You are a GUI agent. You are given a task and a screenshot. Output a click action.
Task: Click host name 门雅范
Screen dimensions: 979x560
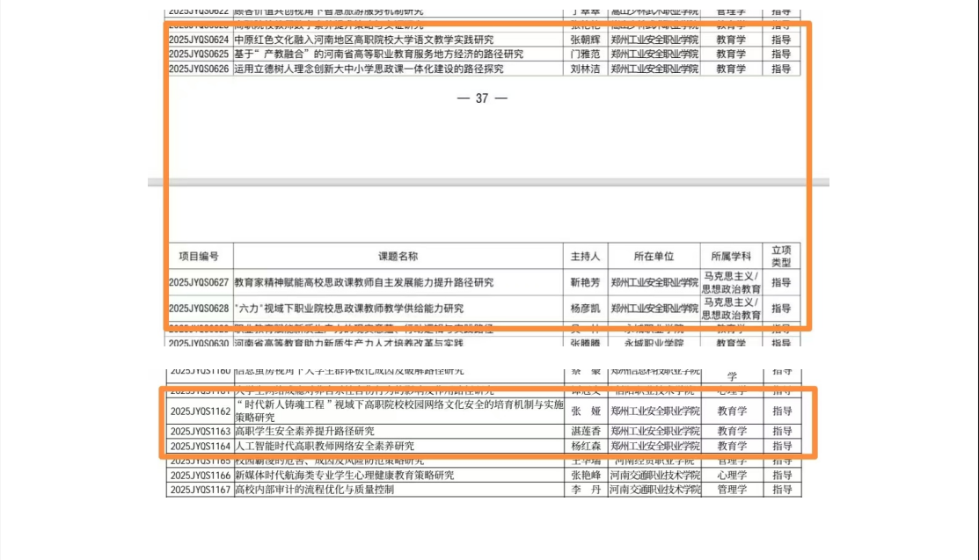pyautogui.click(x=586, y=55)
